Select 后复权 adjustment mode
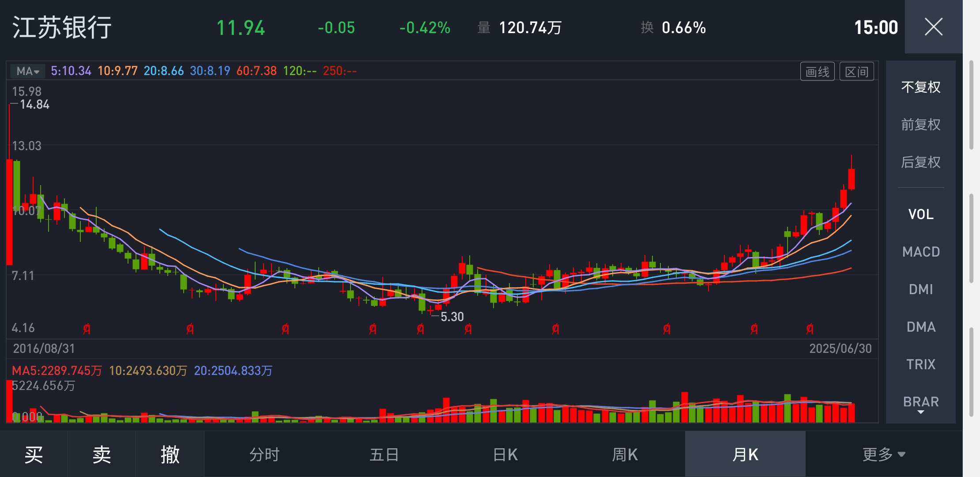980x477 pixels. coord(921,162)
